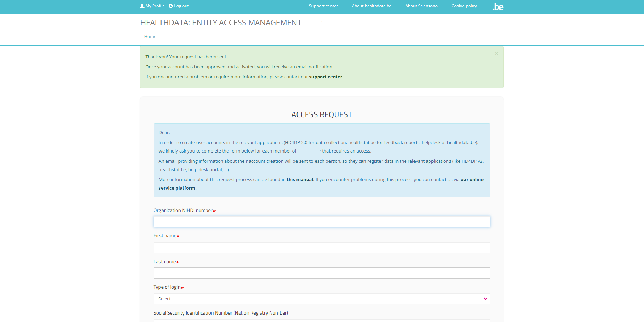Click the Log out arrow icon
Image resolution: width=644 pixels, height=322 pixels.
(x=171, y=6)
